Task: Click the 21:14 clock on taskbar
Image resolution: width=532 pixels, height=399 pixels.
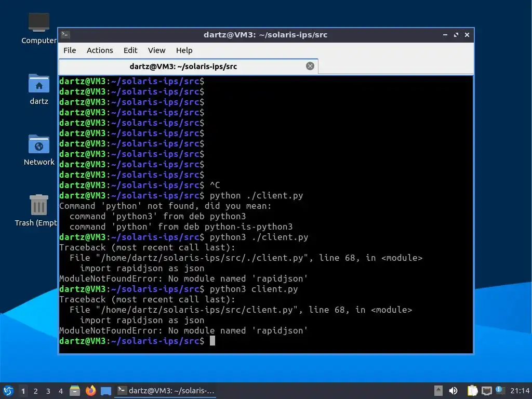Action: pyautogui.click(x=520, y=391)
